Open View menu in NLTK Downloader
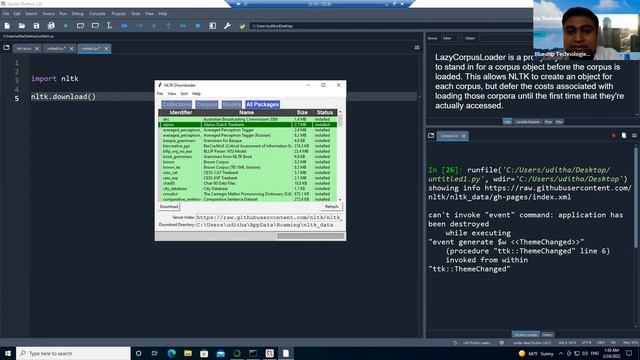Screen dimensions: 640x360 [171, 93]
